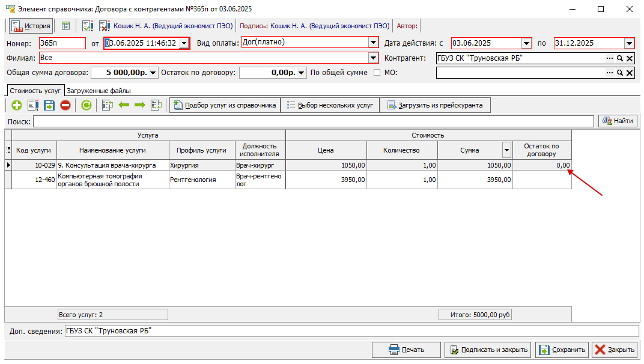This screenshot has height=364, width=644.
Task: Click the Закрыть button
Action: [x=615, y=350]
